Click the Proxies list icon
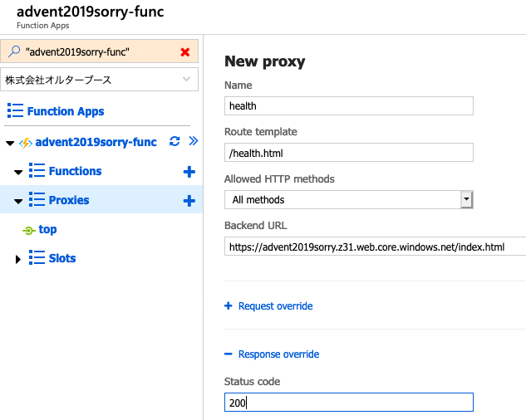Screen dimensions: 526x420 37,199
